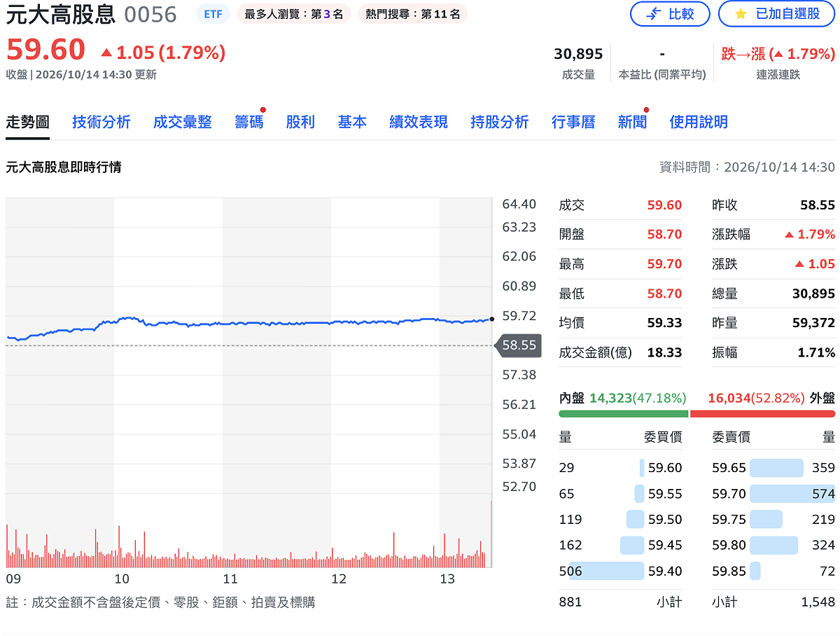Image resolution: width=840 pixels, height=636 pixels.
Task: Toggle the 已加自選股 watchlist button
Action: 776,14
